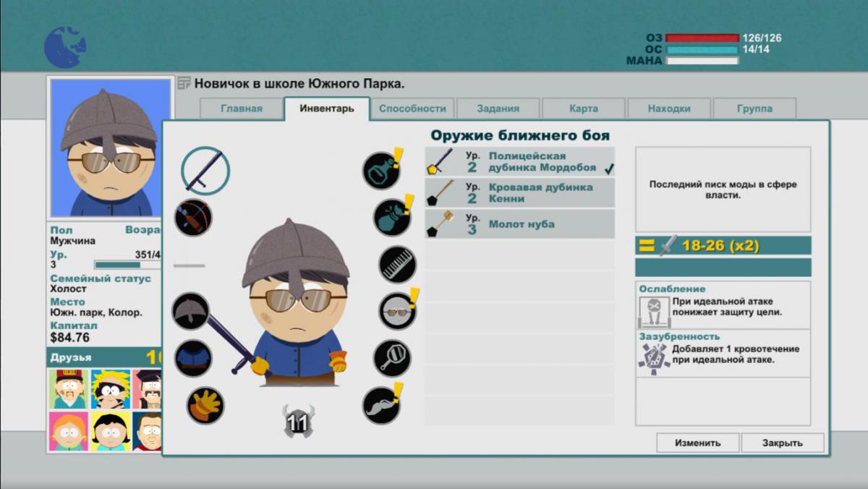
Task: Click the location Юж. парк, Колор.
Action: coord(96,312)
